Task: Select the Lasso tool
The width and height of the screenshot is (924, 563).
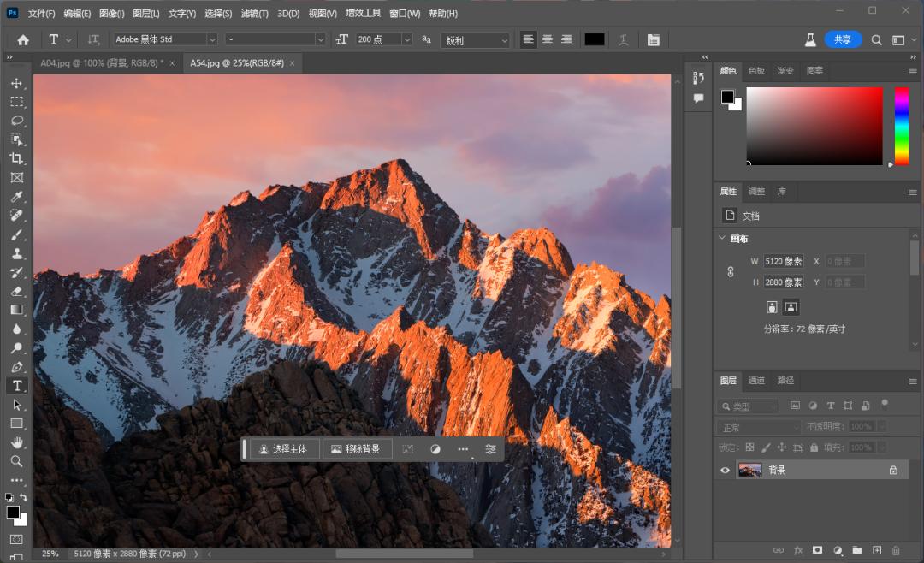Action: 17,121
